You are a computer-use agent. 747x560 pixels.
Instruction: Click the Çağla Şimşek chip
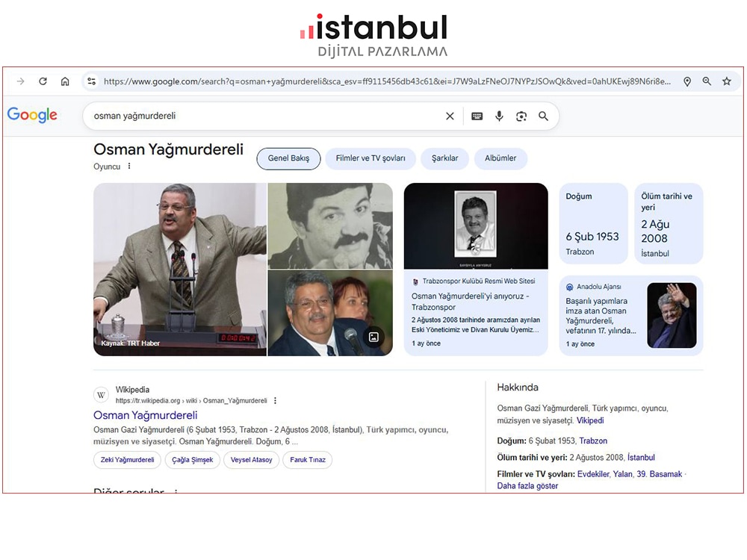click(x=193, y=460)
